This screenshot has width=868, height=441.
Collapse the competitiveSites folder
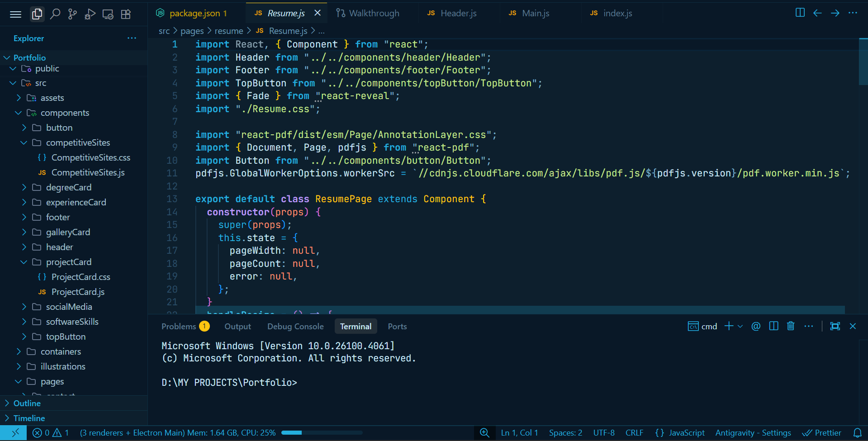point(74,143)
